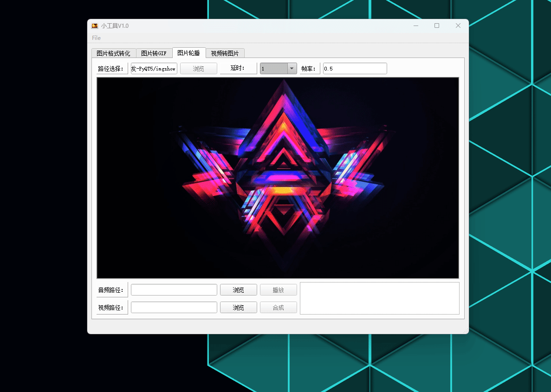Close the 小工具V1.0 window

[x=458, y=26]
